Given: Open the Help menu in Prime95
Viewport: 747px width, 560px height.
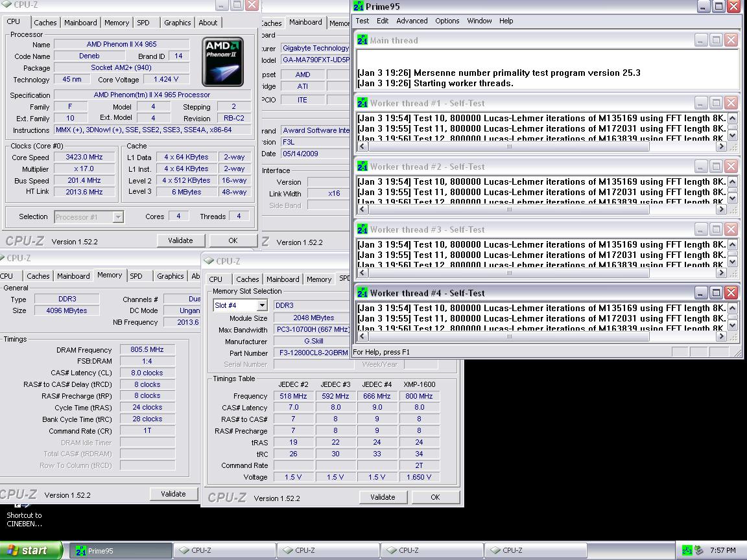Looking at the screenshot, I should [x=506, y=21].
